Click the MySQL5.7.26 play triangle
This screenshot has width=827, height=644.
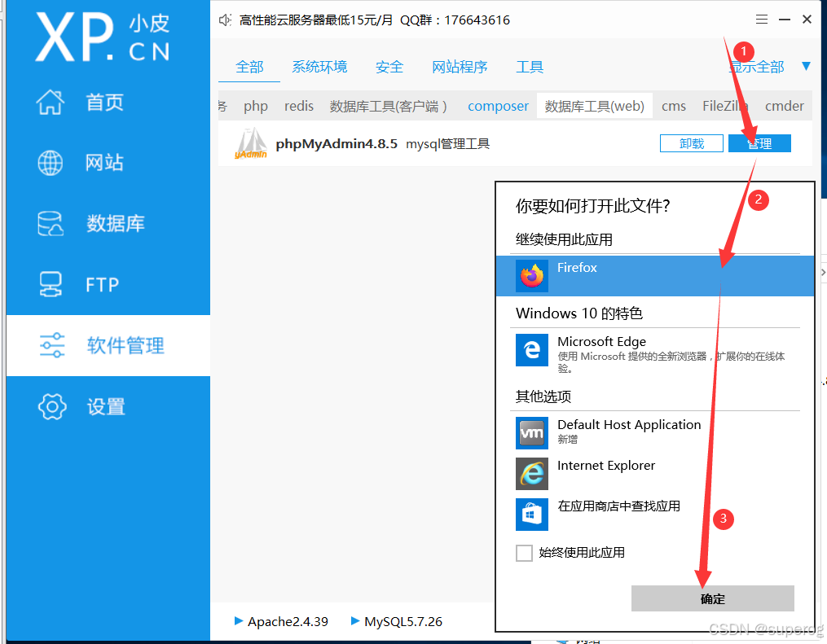click(x=355, y=621)
